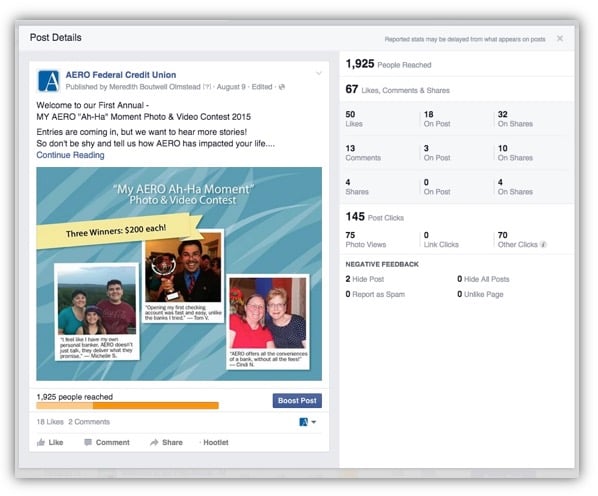Click Published by Meredith Boutwell Olmstead
This screenshot has width=598, height=496.
[x=133, y=87]
